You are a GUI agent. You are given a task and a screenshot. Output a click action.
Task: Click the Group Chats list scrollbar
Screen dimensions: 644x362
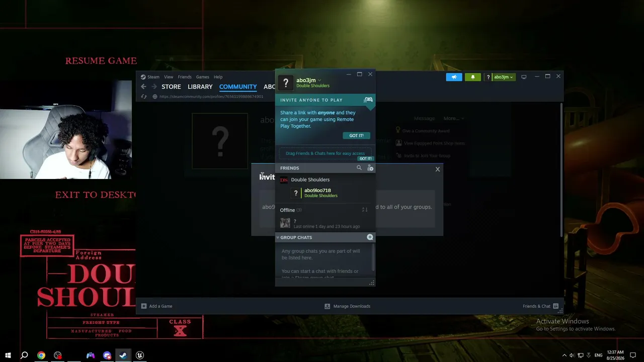pos(373,257)
